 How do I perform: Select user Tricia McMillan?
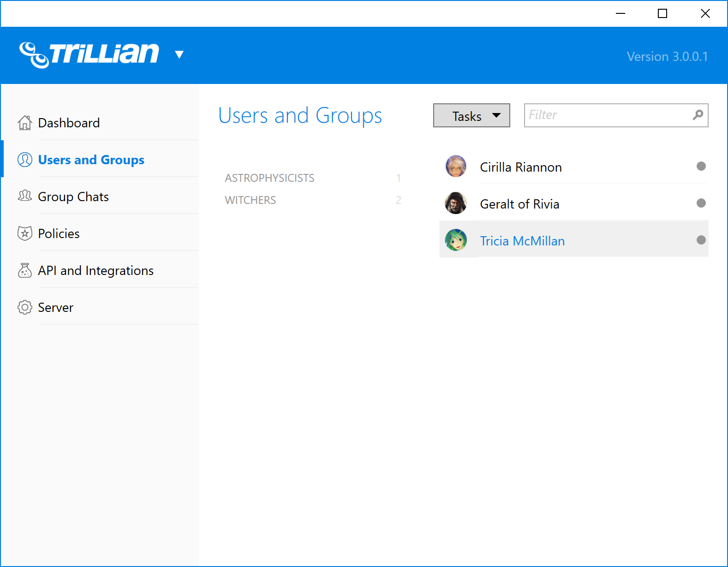(x=574, y=240)
